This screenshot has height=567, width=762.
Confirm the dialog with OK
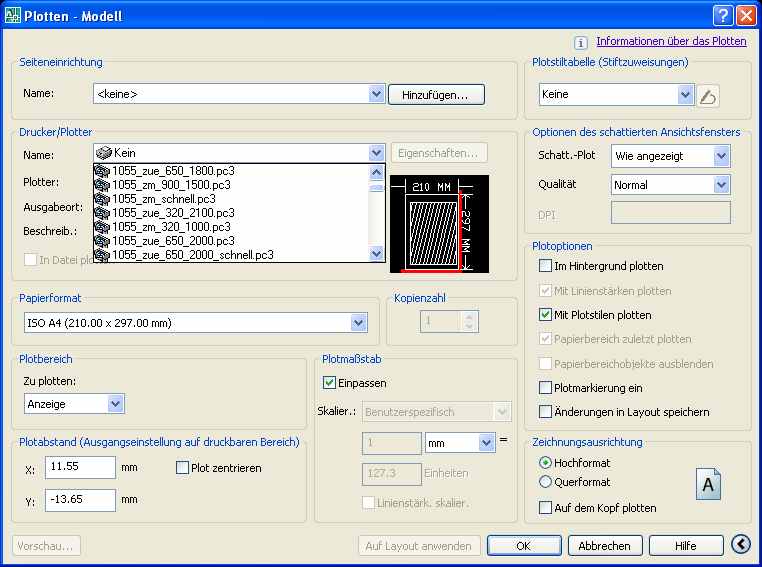coord(524,546)
